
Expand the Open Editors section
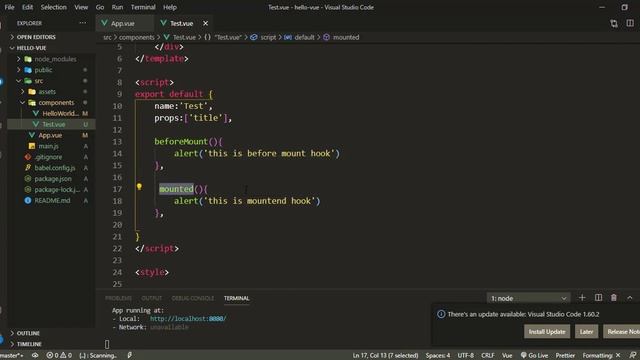pyautogui.click(x=36, y=37)
